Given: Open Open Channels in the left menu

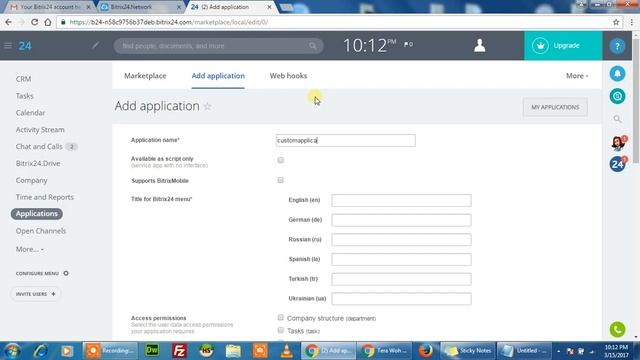Looking at the screenshot, I should coord(41,231).
